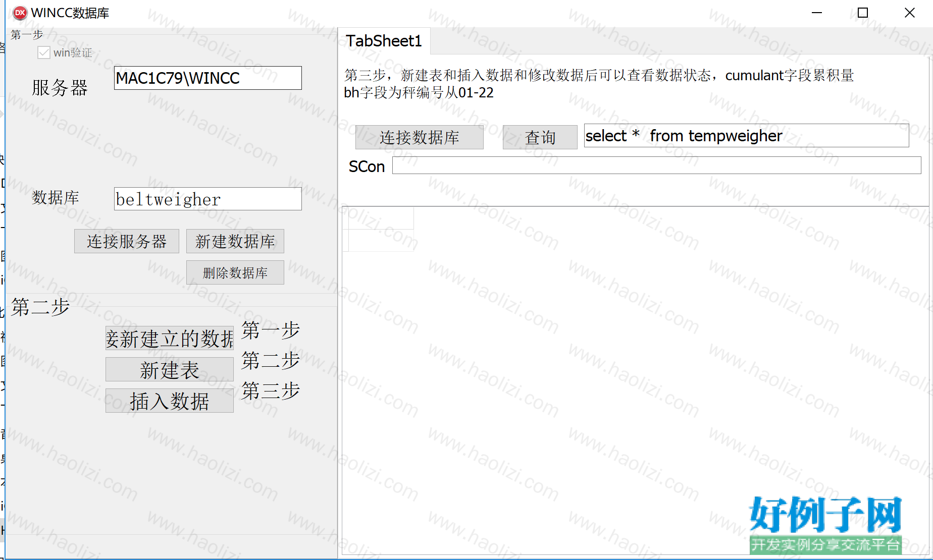Click the 查询 query button
The height and width of the screenshot is (560, 933).
point(540,137)
